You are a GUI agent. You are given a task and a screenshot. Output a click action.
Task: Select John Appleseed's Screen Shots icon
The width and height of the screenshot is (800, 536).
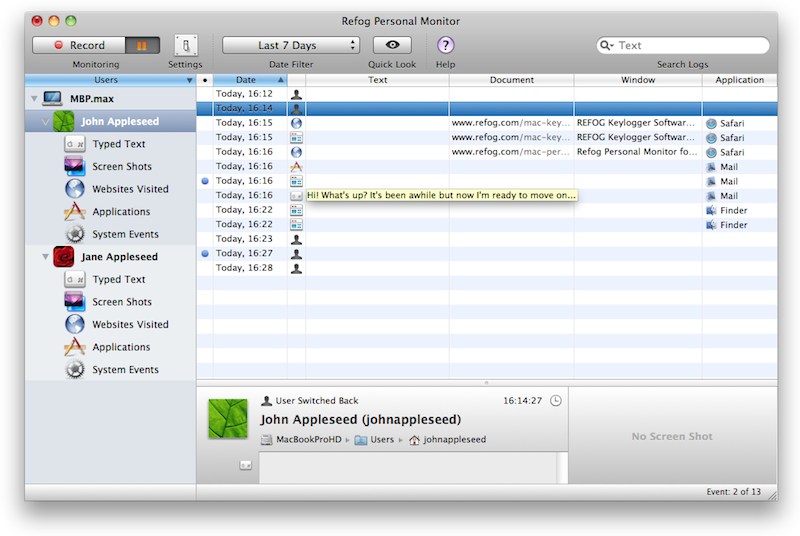(x=75, y=166)
